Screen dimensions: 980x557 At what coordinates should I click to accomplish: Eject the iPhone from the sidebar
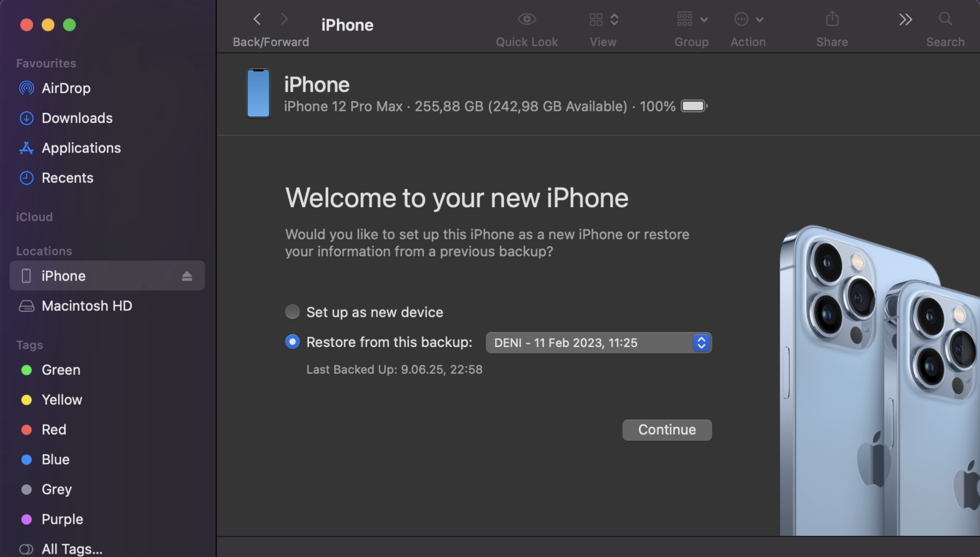(187, 276)
